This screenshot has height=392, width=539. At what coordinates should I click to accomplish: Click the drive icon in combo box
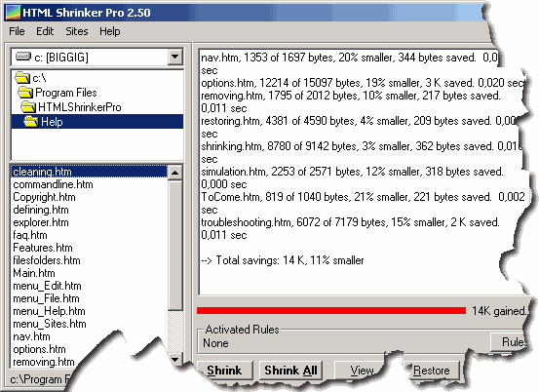(x=23, y=57)
